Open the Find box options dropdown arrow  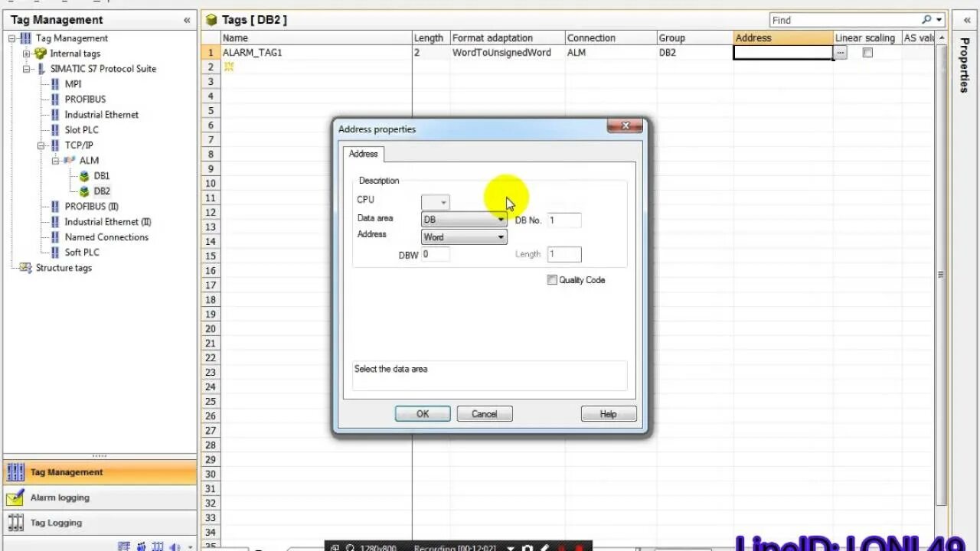[x=939, y=20]
